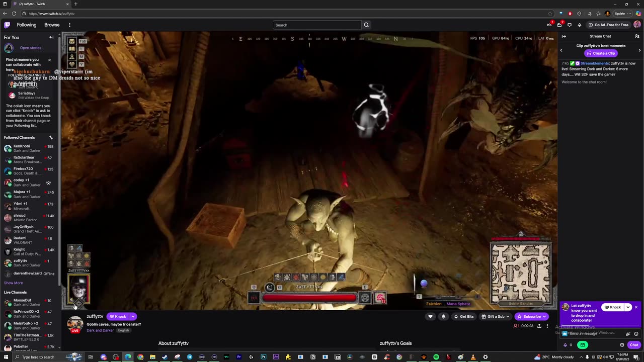This screenshot has height=362, width=644.
Task: Open the Browse tab
Action: tap(52, 25)
